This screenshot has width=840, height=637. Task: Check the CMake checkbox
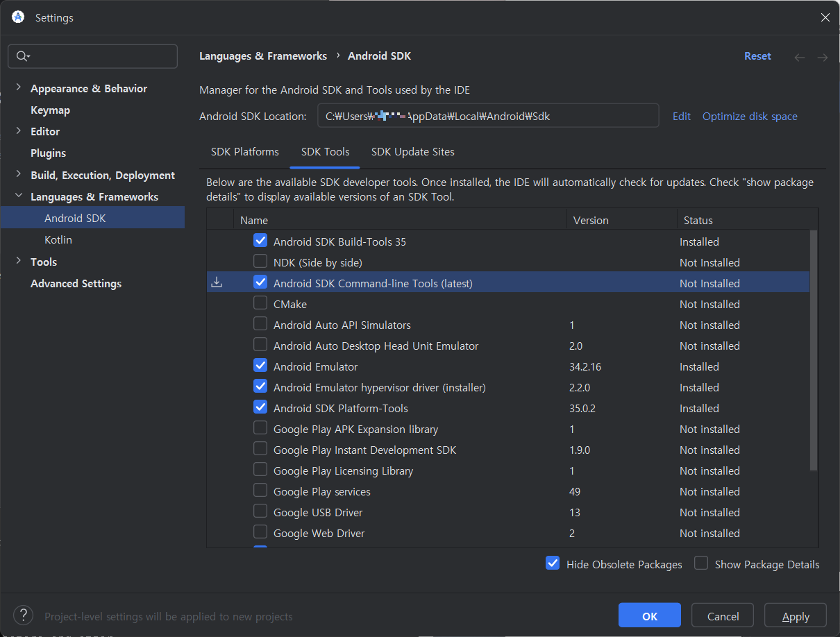point(260,303)
